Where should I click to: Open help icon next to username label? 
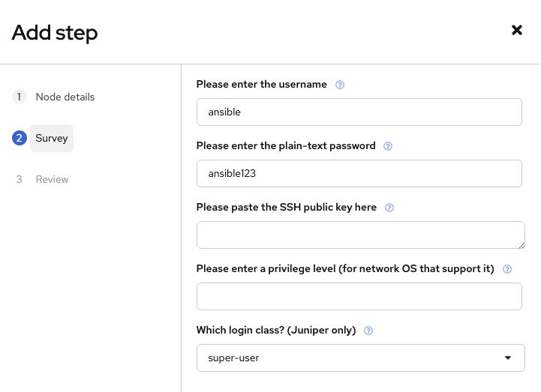339,85
